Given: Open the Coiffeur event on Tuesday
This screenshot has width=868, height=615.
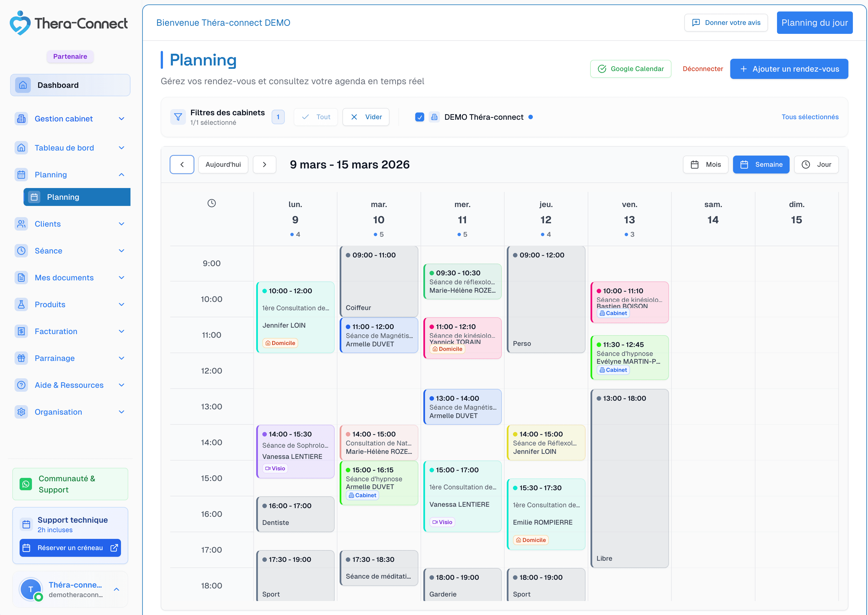Looking at the screenshot, I should [x=379, y=281].
